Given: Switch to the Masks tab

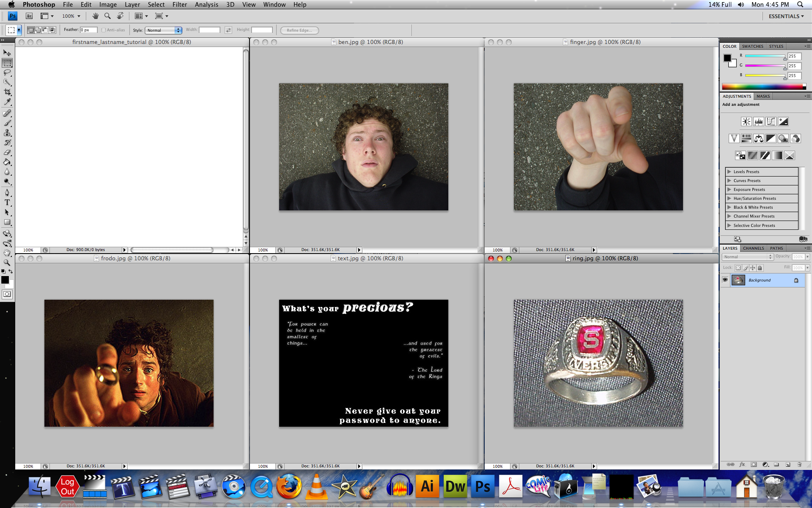Looking at the screenshot, I should click(x=763, y=97).
